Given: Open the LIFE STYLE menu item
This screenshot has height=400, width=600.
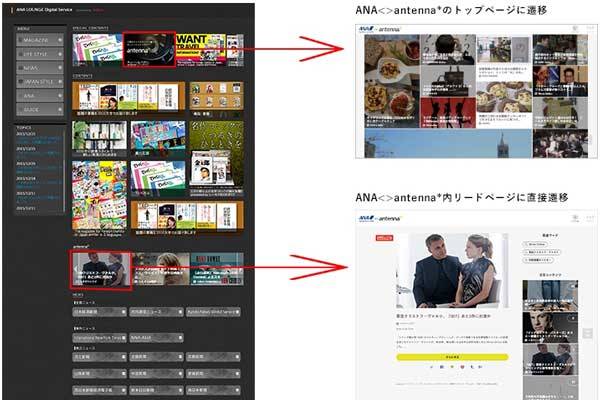Looking at the screenshot, I should click(39, 54).
